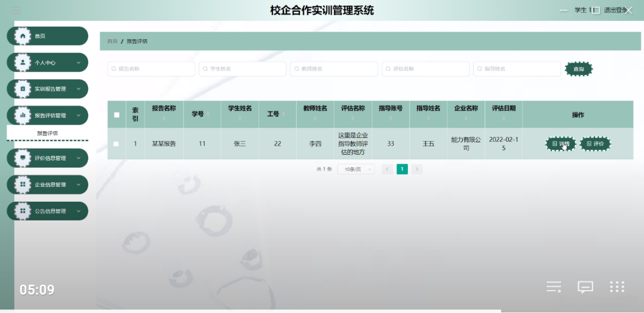This screenshot has width=644, height=313.
Task: Go to next page arrow in pagination
Action: pyautogui.click(x=417, y=169)
